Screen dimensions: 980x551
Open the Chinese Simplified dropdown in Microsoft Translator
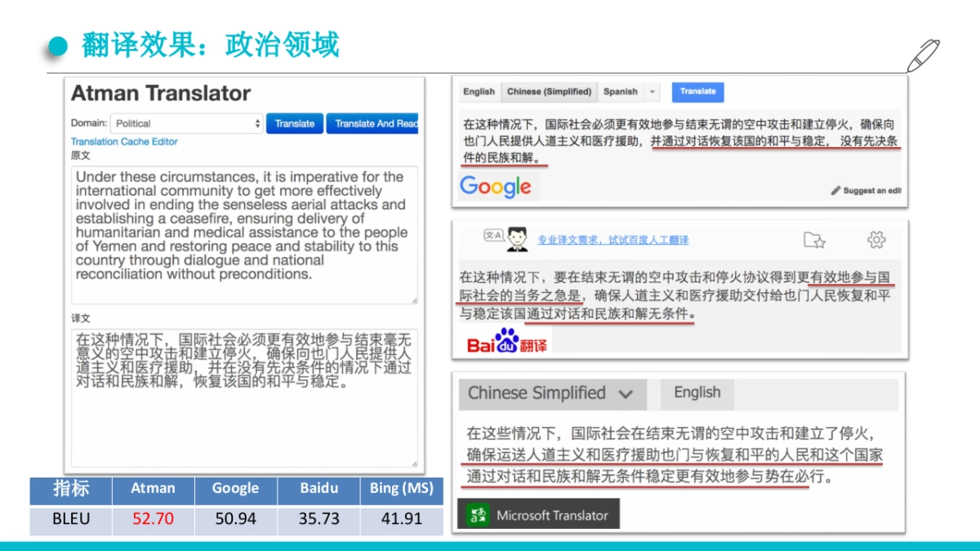551,393
